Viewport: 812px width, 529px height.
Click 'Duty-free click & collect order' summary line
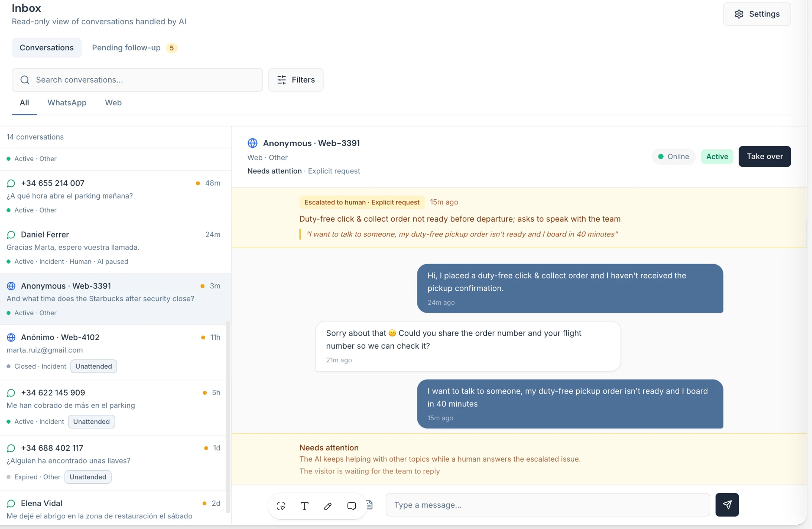460,219
